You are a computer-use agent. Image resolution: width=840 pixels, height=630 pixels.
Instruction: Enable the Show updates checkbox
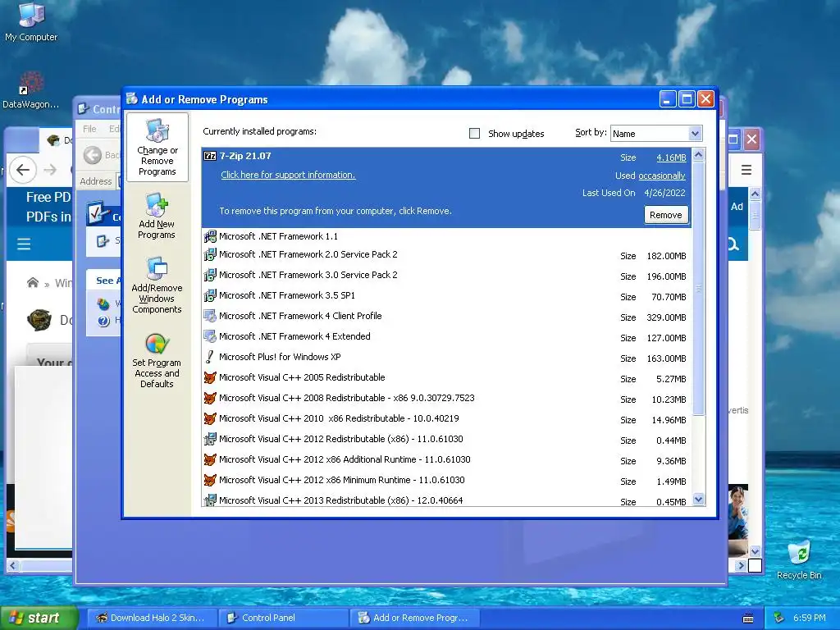click(x=474, y=134)
